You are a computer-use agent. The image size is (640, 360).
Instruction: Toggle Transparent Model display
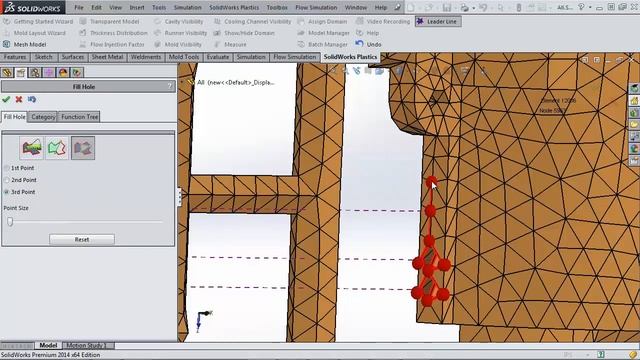109,21
